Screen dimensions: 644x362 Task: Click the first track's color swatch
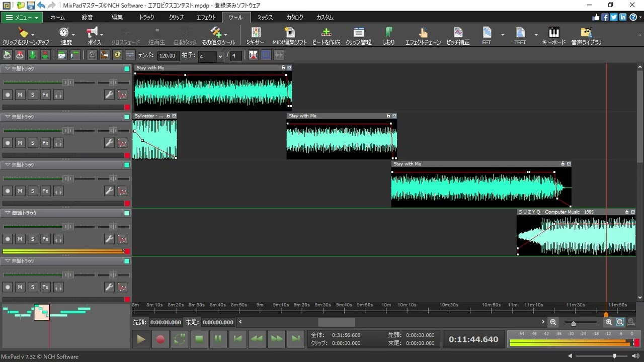pos(127,68)
